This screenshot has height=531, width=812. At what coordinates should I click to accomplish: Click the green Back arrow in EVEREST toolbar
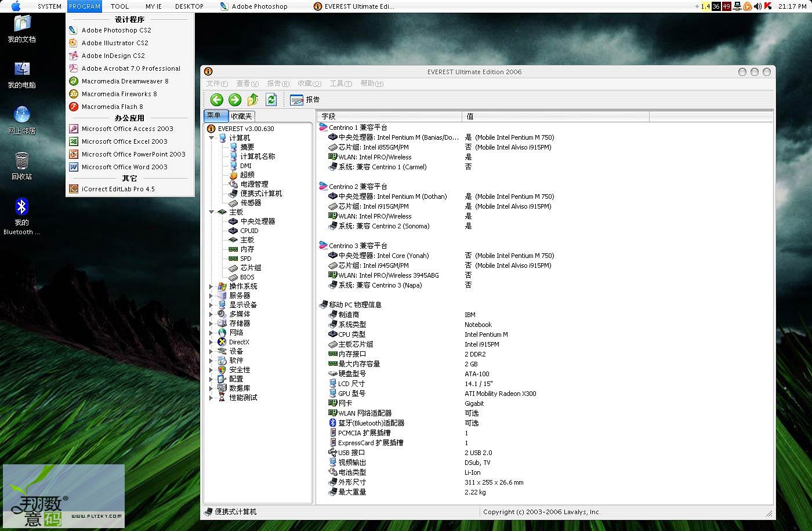[217, 100]
